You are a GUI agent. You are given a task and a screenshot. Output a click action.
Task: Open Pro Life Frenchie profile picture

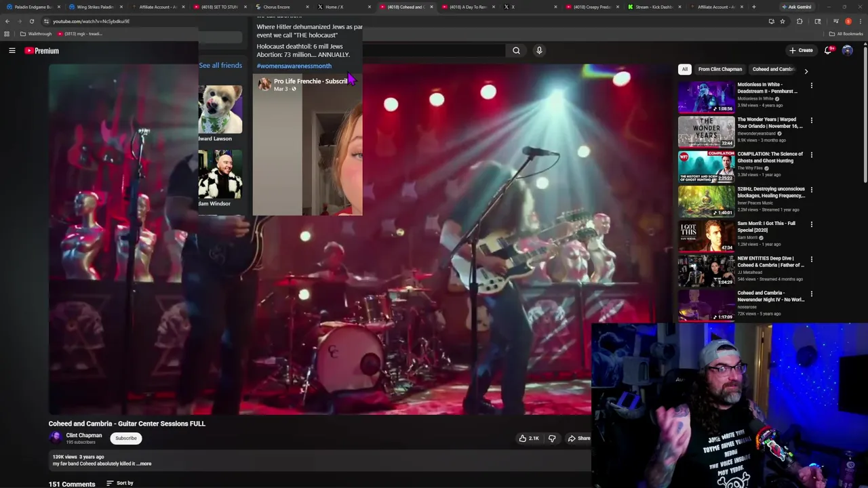[x=264, y=84]
